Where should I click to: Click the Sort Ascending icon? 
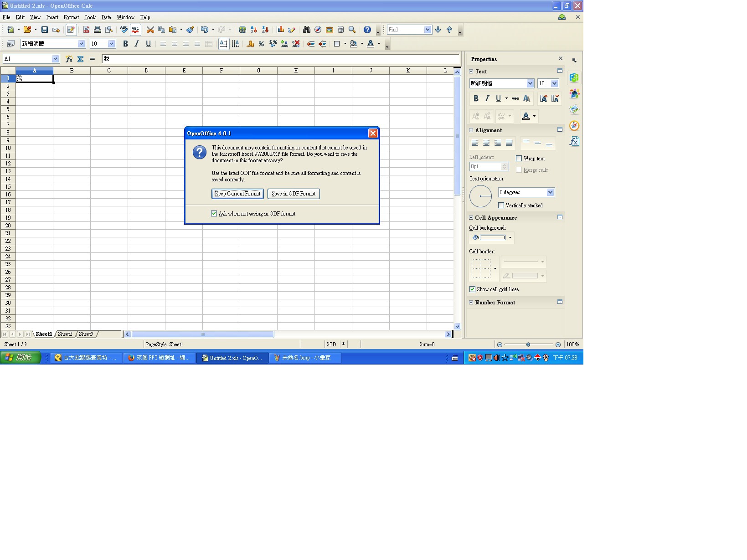coord(254,30)
